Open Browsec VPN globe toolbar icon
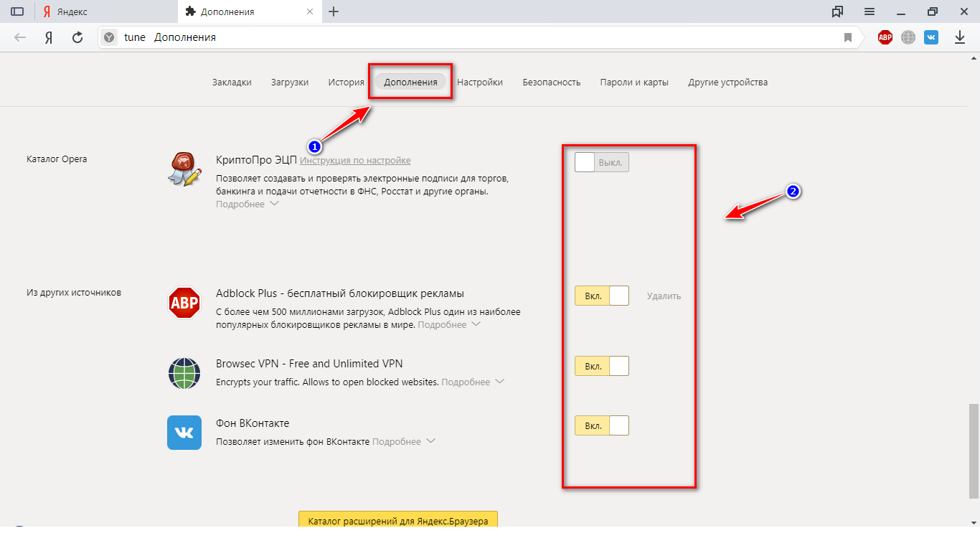The height and width of the screenshot is (551, 980). [x=908, y=37]
